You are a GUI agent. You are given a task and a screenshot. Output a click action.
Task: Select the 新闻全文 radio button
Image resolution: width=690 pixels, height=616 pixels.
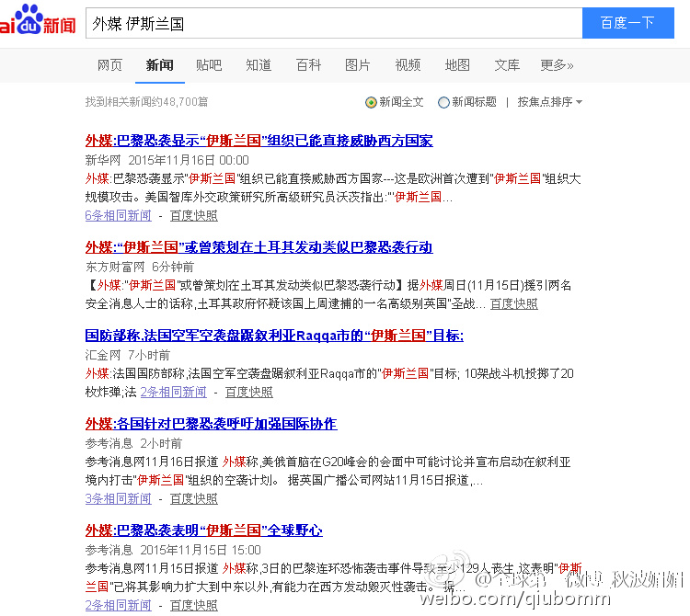[371, 102]
